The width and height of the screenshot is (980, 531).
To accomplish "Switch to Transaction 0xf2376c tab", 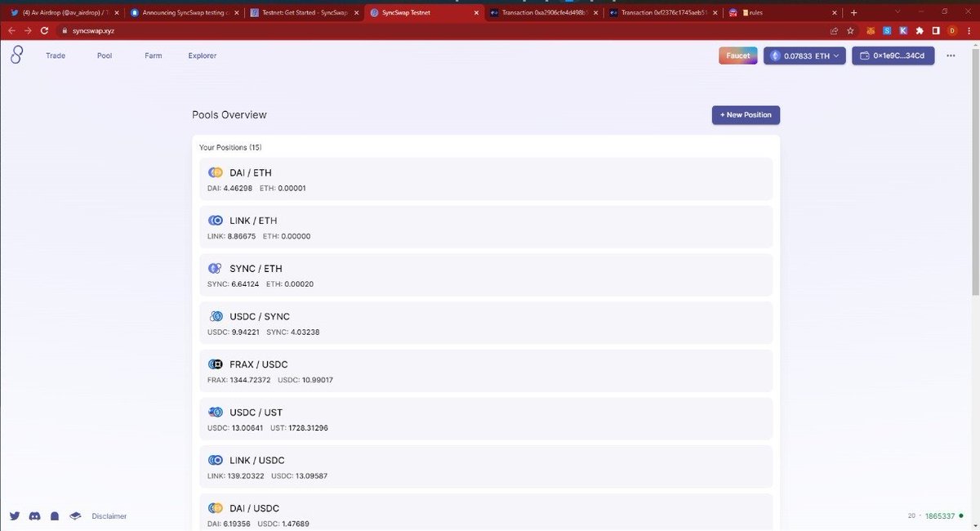I will [x=661, y=13].
